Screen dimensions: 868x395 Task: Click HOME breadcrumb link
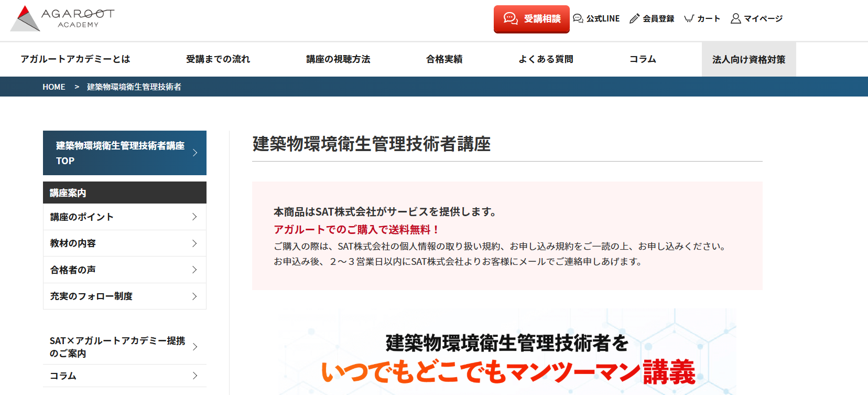(x=54, y=87)
